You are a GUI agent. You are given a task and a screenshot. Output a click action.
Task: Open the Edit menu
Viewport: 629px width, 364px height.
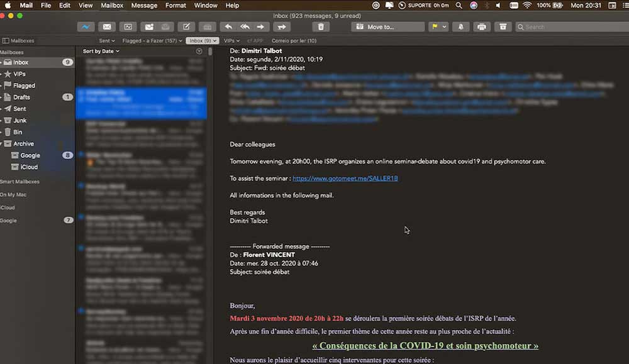coord(65,5)
